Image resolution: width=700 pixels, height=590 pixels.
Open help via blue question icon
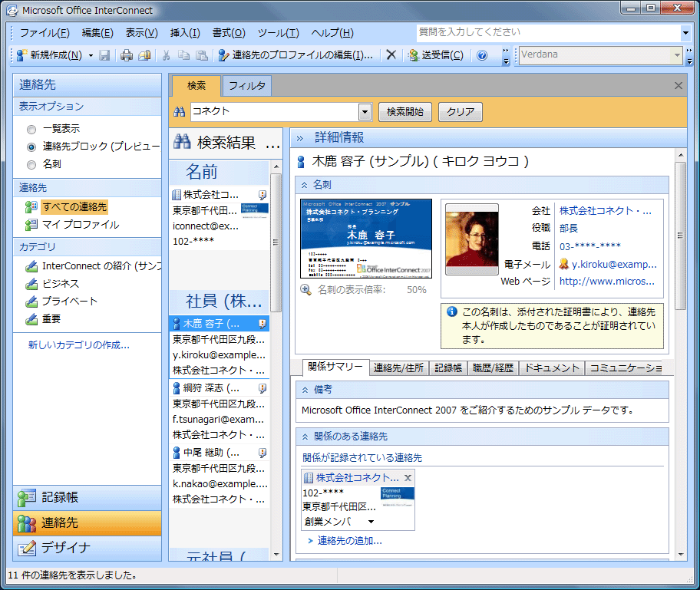click(x=482, y=55)
